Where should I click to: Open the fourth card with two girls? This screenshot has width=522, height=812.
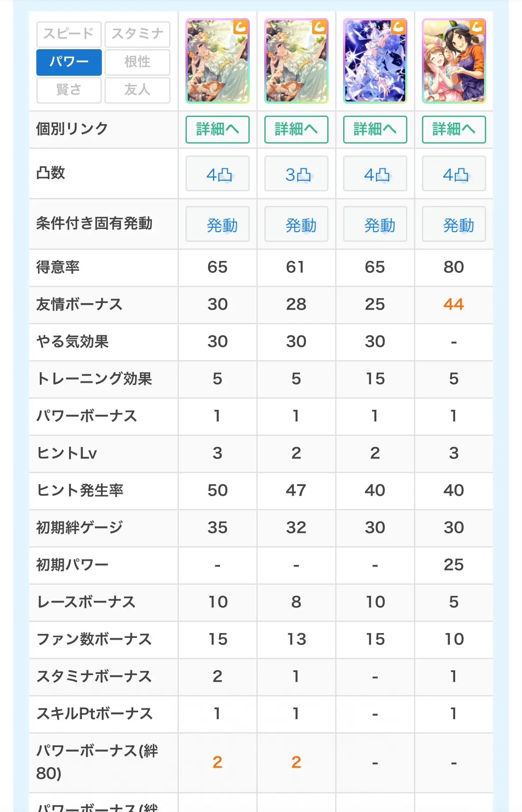point(454,61)
